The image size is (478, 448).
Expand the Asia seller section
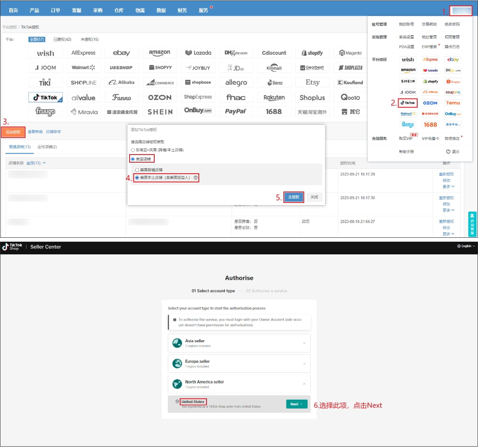(239, 343)
